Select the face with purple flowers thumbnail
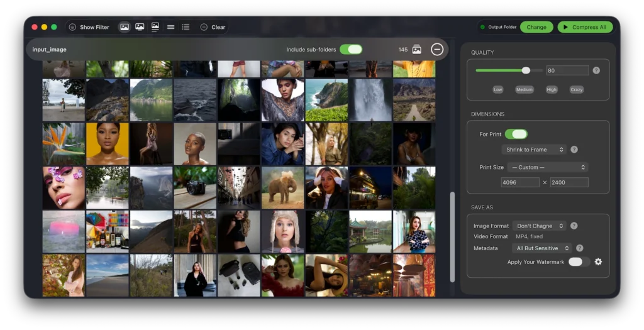 tap(64, 187)
